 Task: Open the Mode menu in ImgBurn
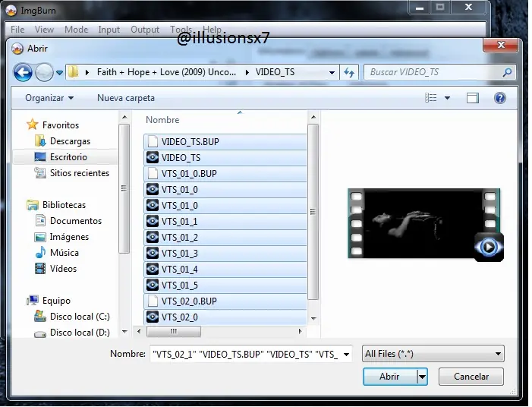(x=76, y=30)
